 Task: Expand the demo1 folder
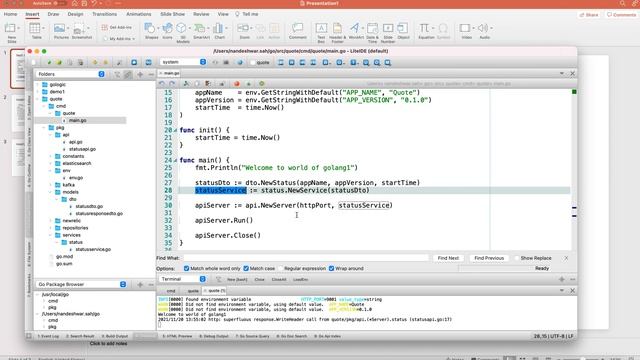pos(39,92)
